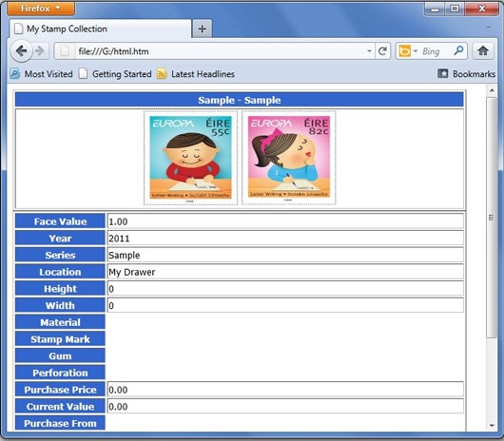Click the page icon in address bar

65,51
